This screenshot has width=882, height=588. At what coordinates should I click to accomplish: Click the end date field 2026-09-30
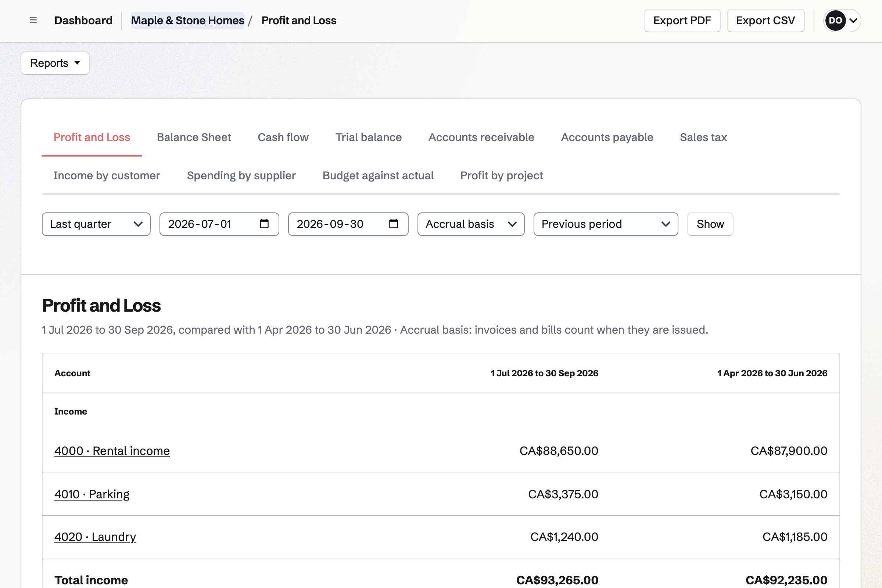pyautogui.click(x=348, y=224)
